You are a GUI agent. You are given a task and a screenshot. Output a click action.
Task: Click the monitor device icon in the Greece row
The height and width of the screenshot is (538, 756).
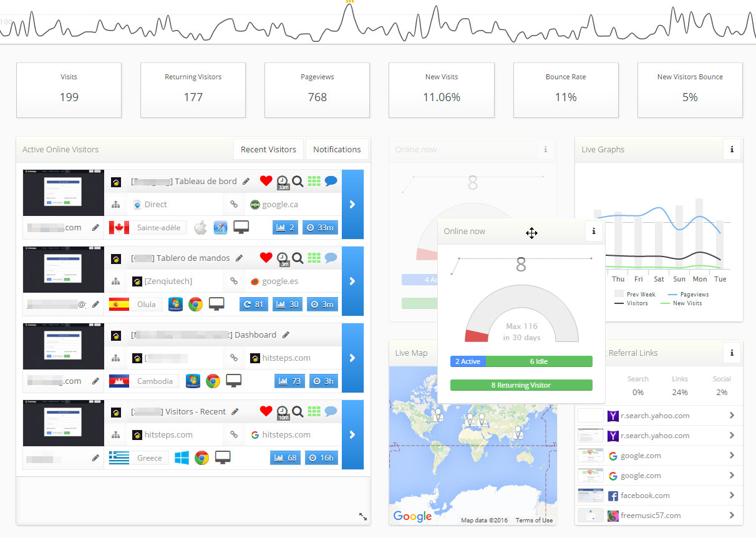223,457
